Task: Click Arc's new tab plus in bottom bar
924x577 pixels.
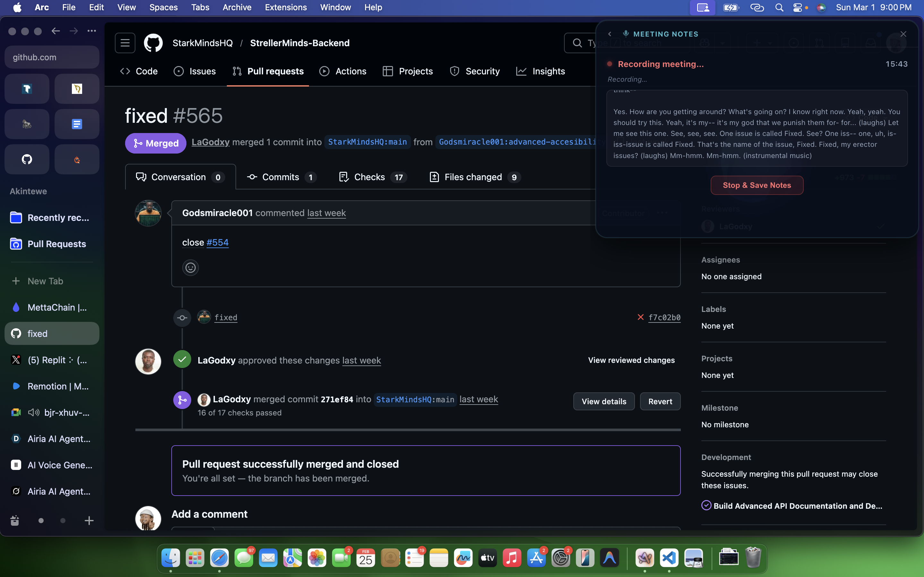Action: coord(89,521)
